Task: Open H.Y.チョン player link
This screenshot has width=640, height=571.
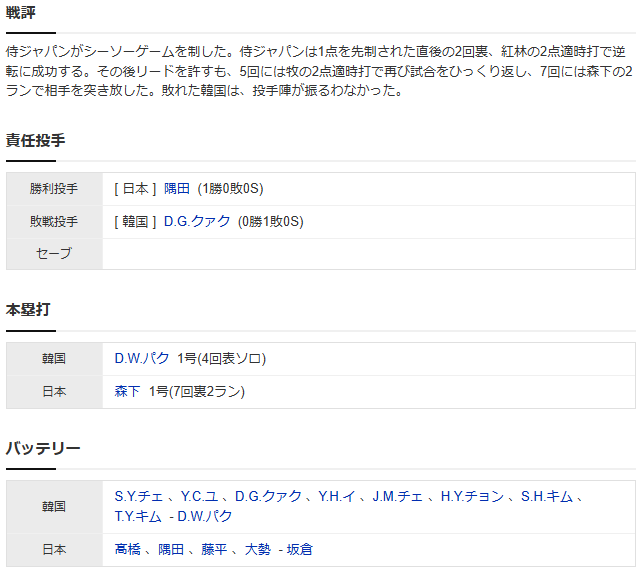Action: coord(472,496)
